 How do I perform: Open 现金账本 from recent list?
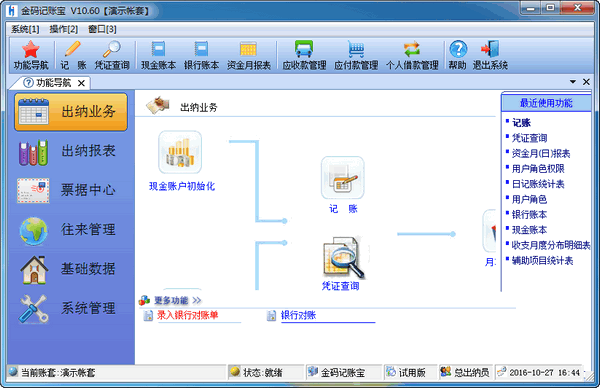pos(530,230)
